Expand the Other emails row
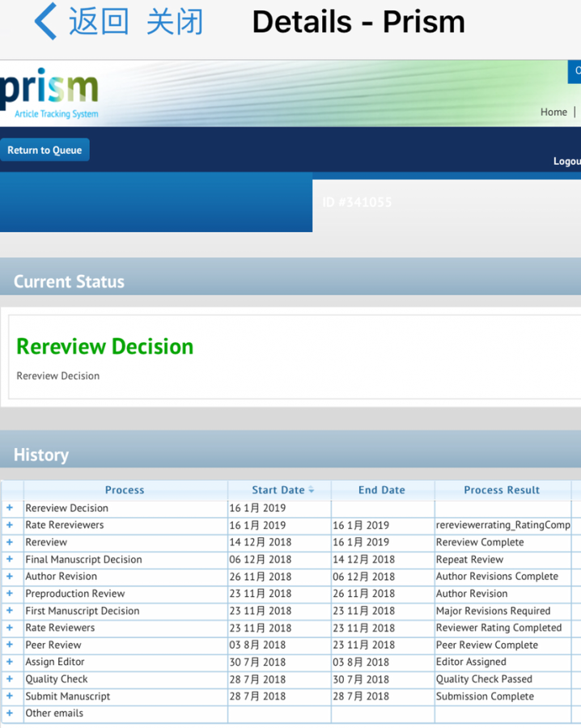Image resolution: width=581 pixels, height=728 pixels. tap(10, 713)
